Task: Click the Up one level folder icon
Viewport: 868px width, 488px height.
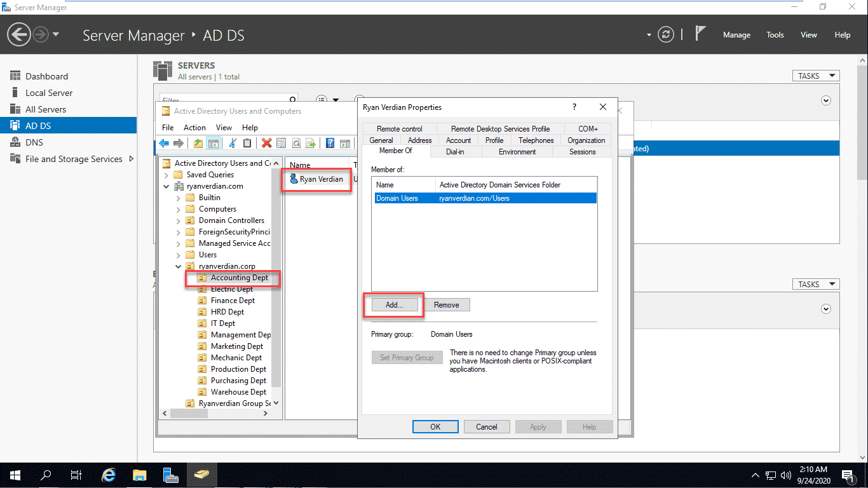Action: click(198, 144)
